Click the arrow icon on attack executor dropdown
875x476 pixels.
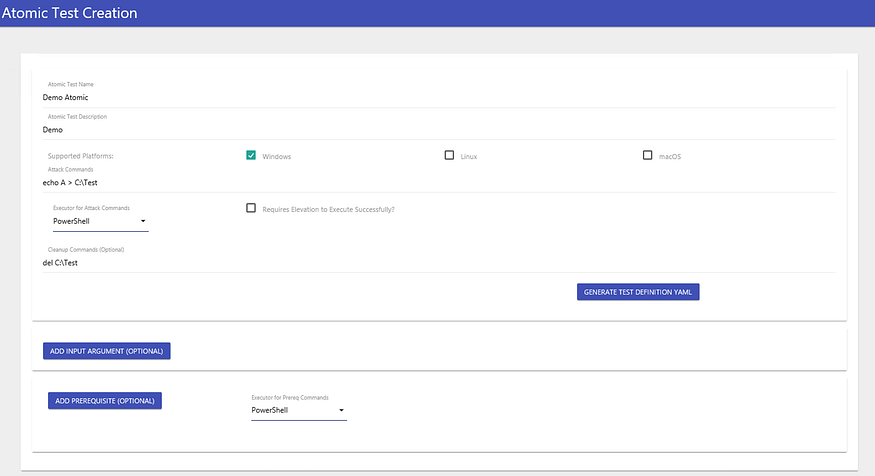pos(143,221)
